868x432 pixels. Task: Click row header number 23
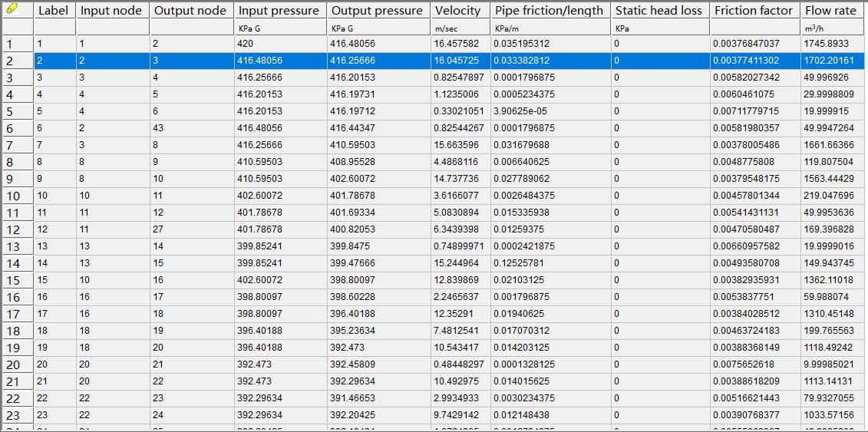pyautogui.click(x=14, y=415)
